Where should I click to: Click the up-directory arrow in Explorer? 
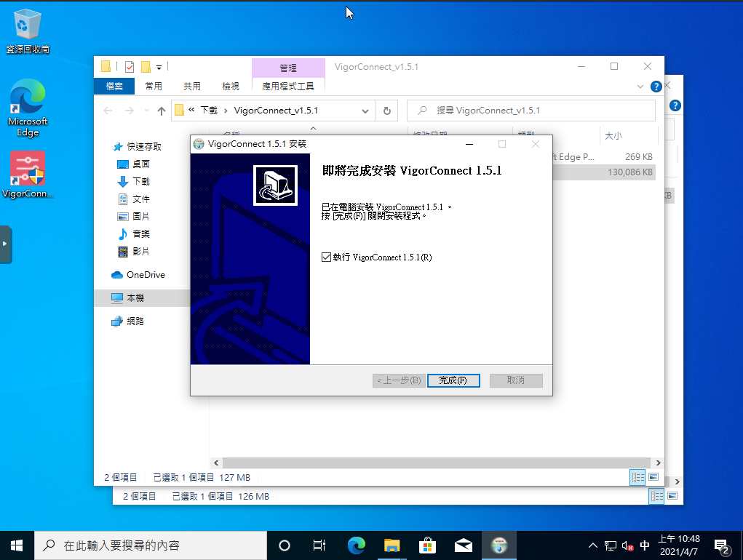162,111
